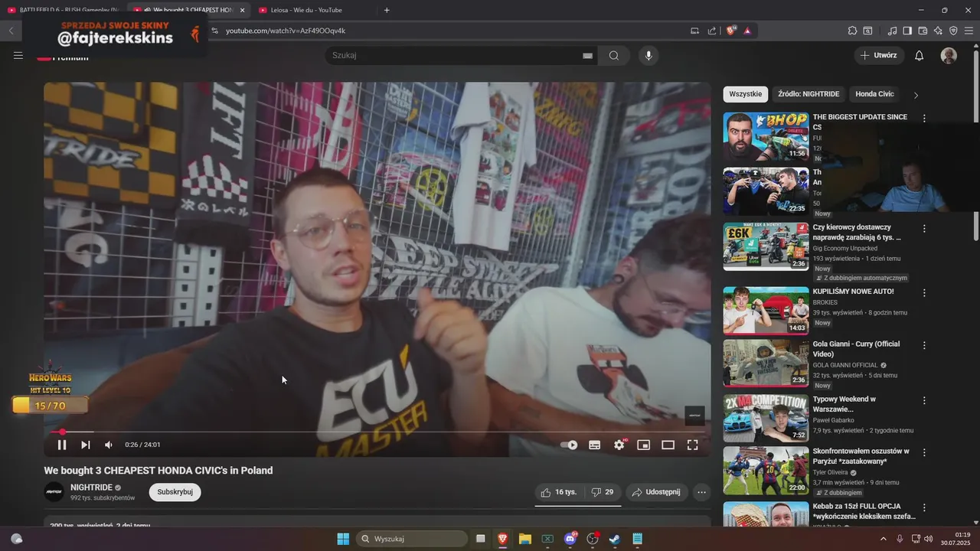Open Steam from taskbar

point(615,539)
